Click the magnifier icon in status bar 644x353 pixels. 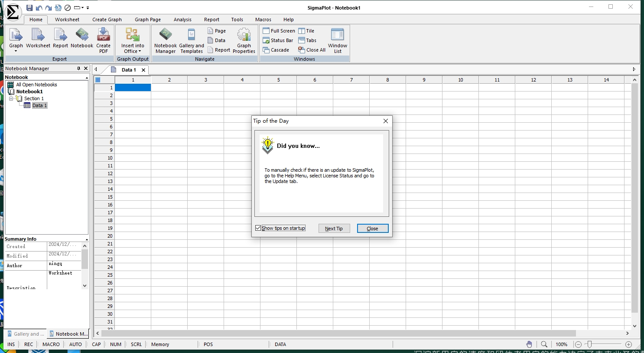(544, 344)
